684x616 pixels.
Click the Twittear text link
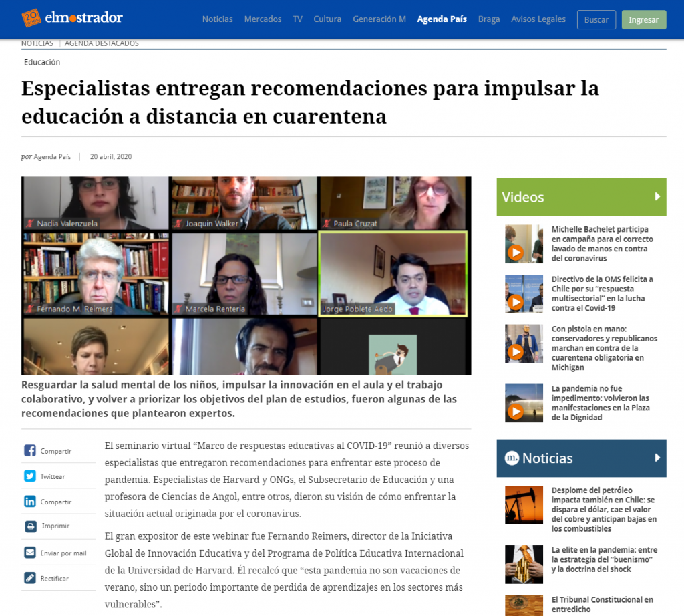[52, 476]
